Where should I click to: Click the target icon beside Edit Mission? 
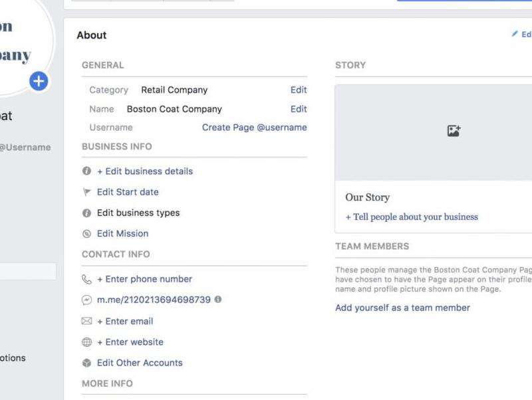[86, 234]
